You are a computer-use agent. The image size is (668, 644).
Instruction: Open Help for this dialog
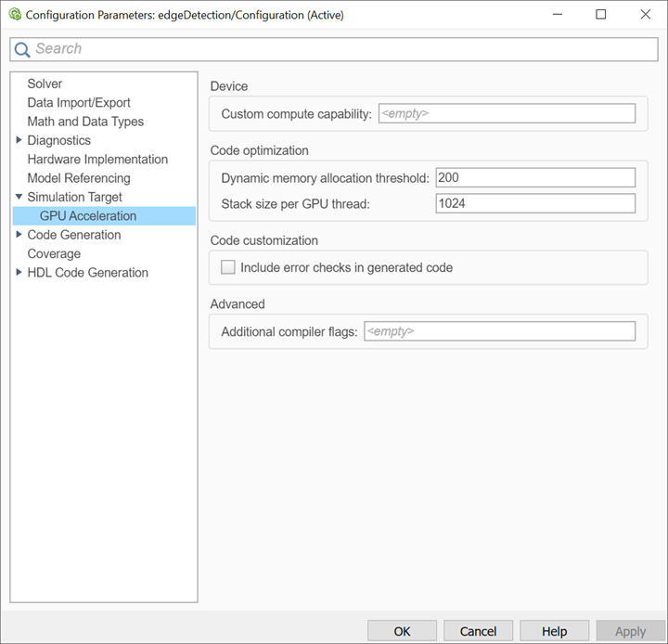554,631
